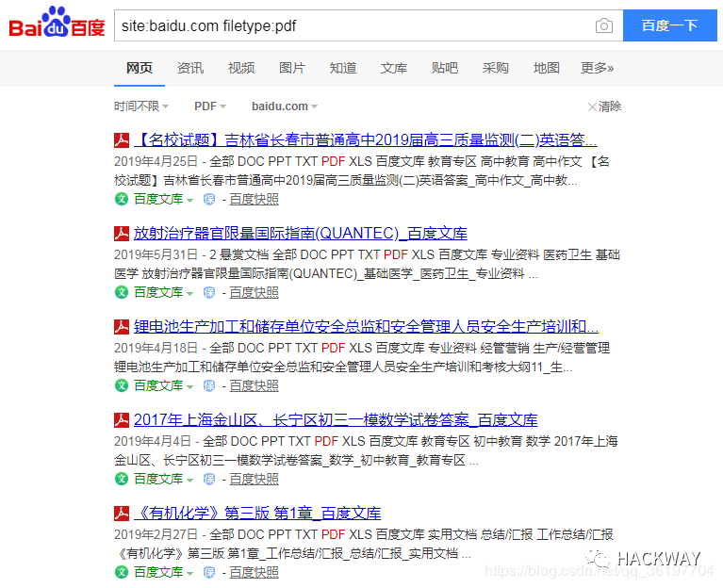Viewport: 723px width, 588px height.
Task: Click green 文库 icon under 锂电池 result
Action: [122, 385]
